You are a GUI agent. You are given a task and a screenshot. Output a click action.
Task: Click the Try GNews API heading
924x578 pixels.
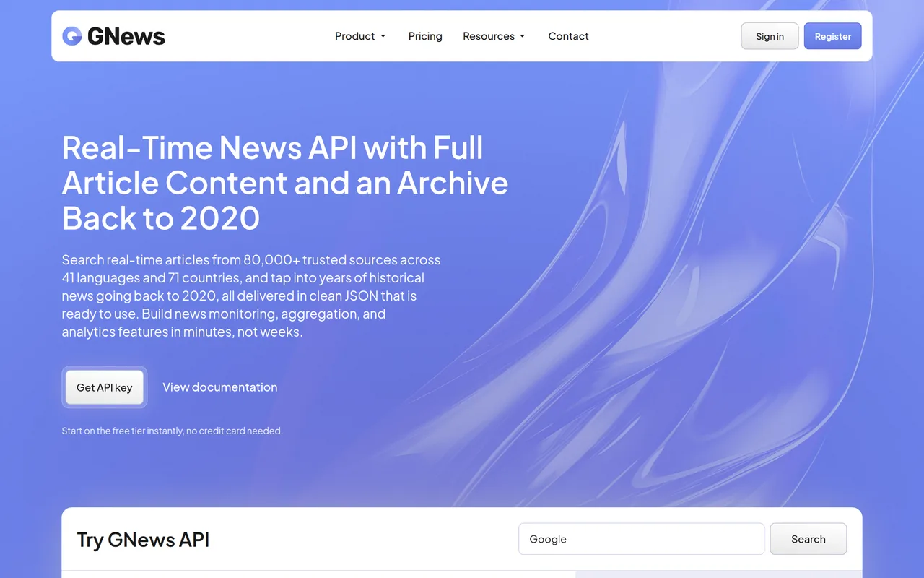(x=143, y=540)
